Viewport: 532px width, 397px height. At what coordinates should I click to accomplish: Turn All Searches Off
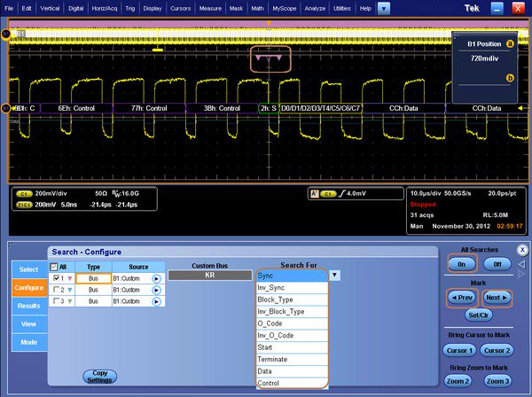point(498,264)
